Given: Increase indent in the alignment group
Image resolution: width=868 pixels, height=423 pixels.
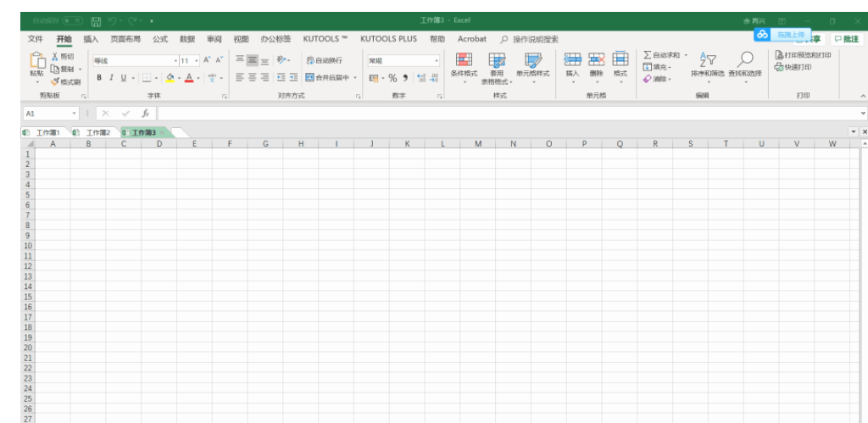Looking at the screenshot, I should pos(293,78).
